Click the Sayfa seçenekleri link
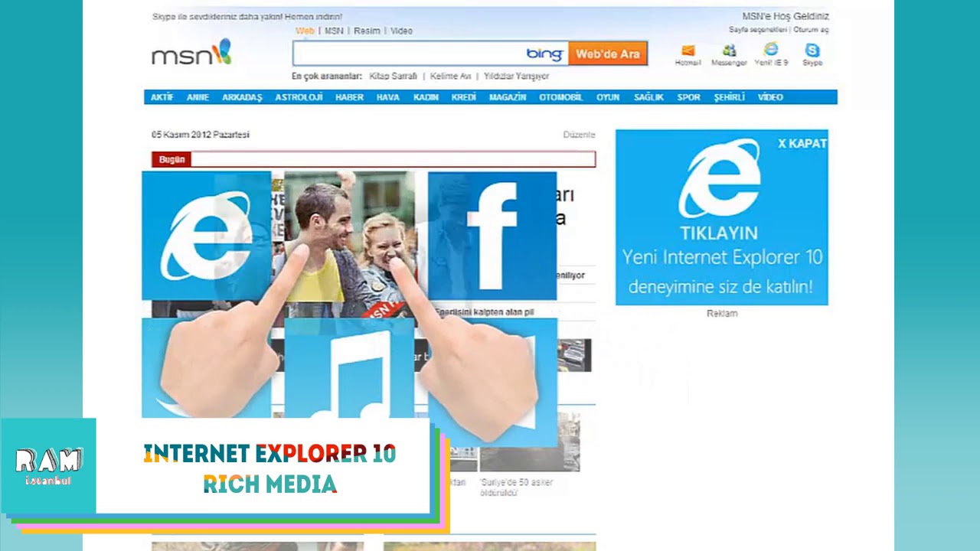Viewport: 980px width, 551px height. coord(758,30)
